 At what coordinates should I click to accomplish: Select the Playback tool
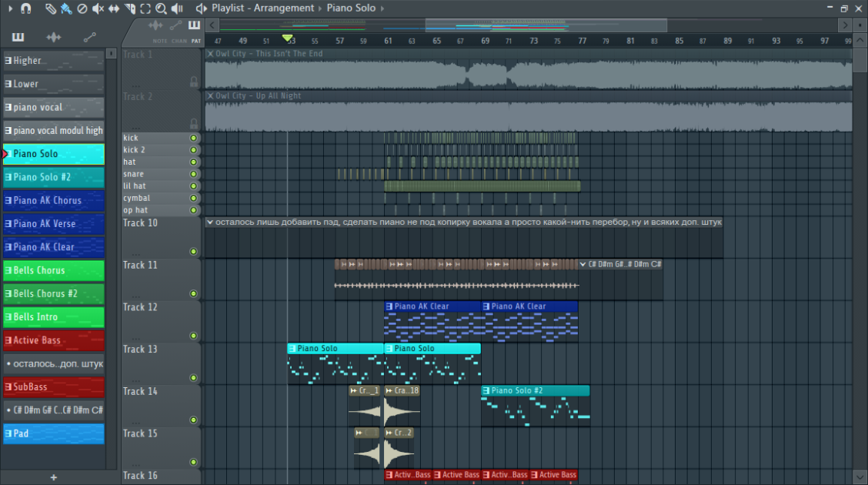click(x=177, y=8)
